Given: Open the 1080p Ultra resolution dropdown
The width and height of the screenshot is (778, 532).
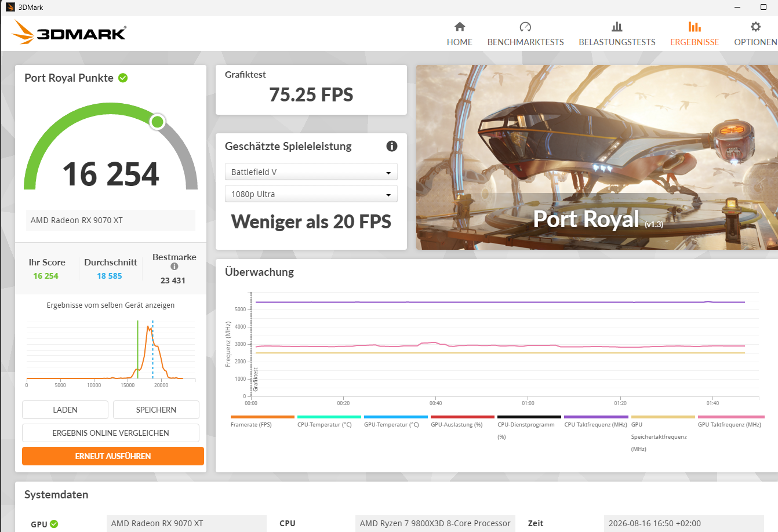Looking at the screenshot, I should [311, 194].
